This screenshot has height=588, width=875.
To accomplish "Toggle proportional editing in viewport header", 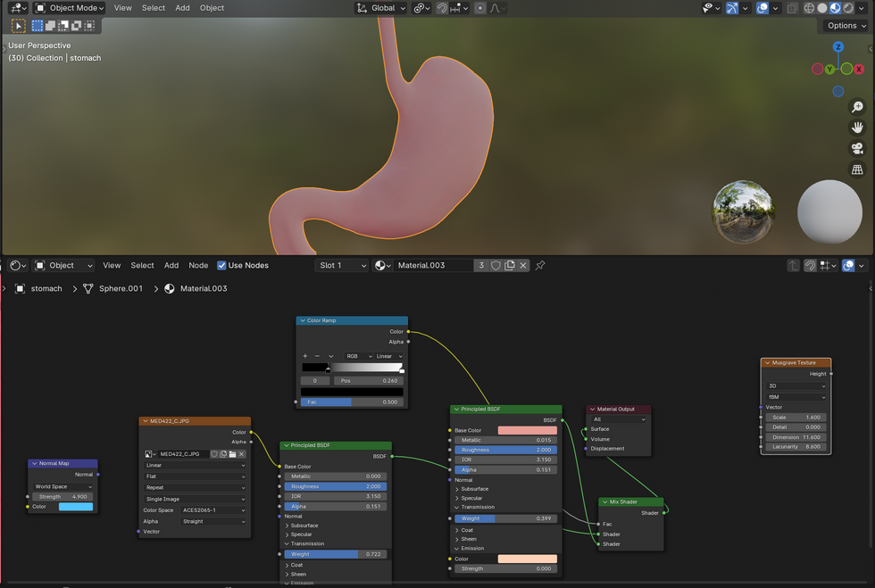I will point(480,8).
